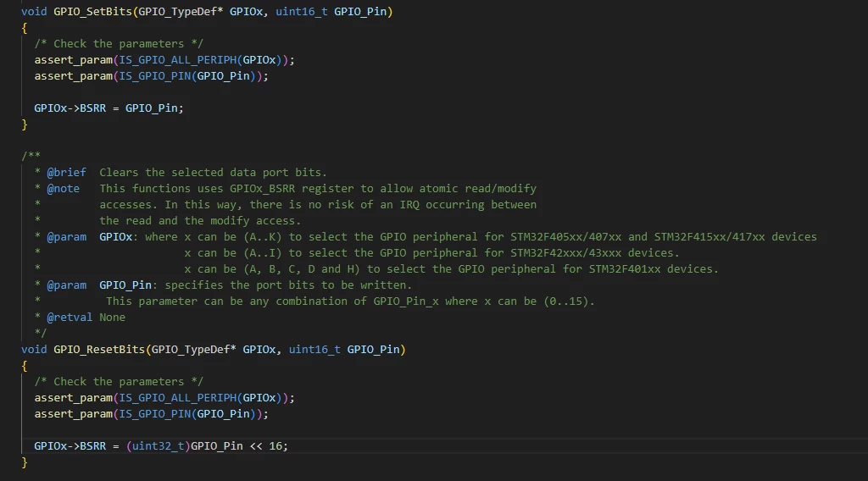This screenshot has height=481, width=868.
Task: Click the opening brace of GPIO_ResetBits
Action: (x=25, y=366)
